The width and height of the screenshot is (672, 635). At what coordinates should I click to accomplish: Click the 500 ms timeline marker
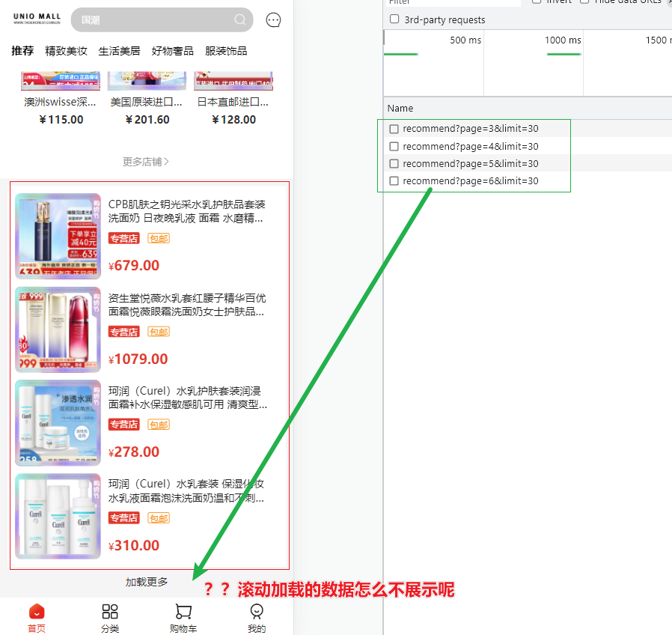(465, 40)
